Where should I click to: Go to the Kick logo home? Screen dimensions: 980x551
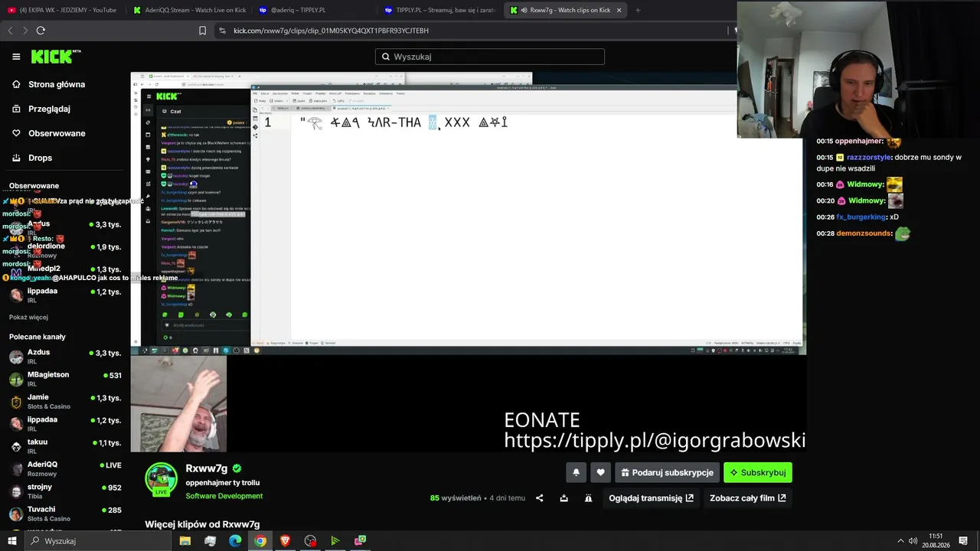pos(56,57)
